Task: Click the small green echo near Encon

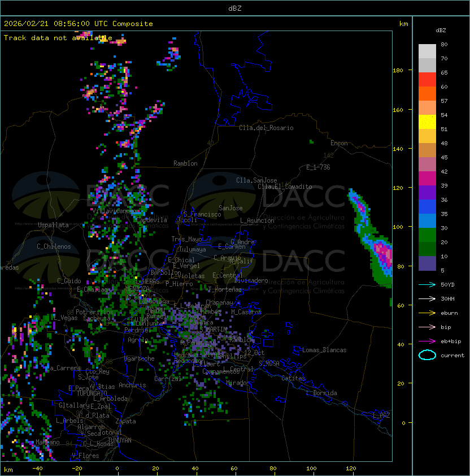Action: [x=311, y=141]
